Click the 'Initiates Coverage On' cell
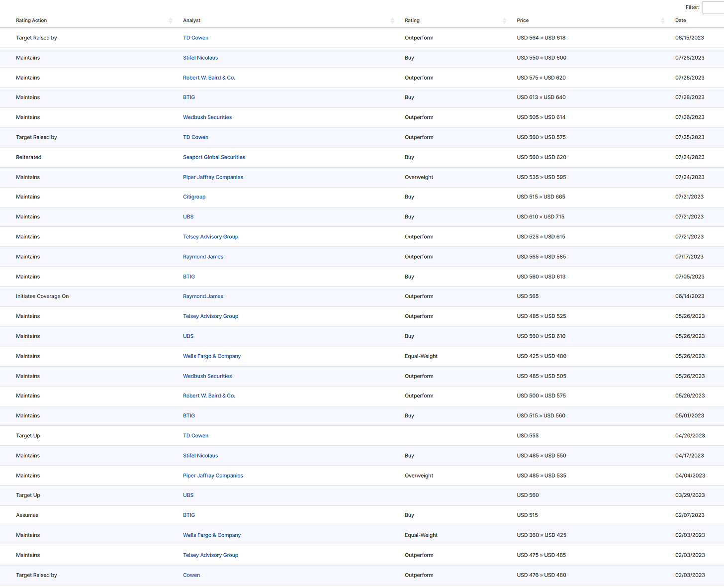Screen dimensions: 724x588 point(42,296)
